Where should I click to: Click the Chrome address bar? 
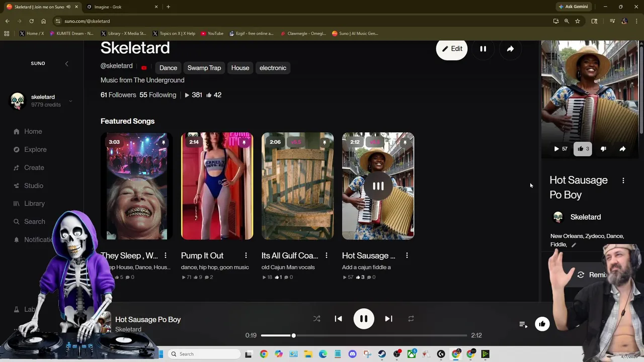pyautogui.click(x=302, y=21)
